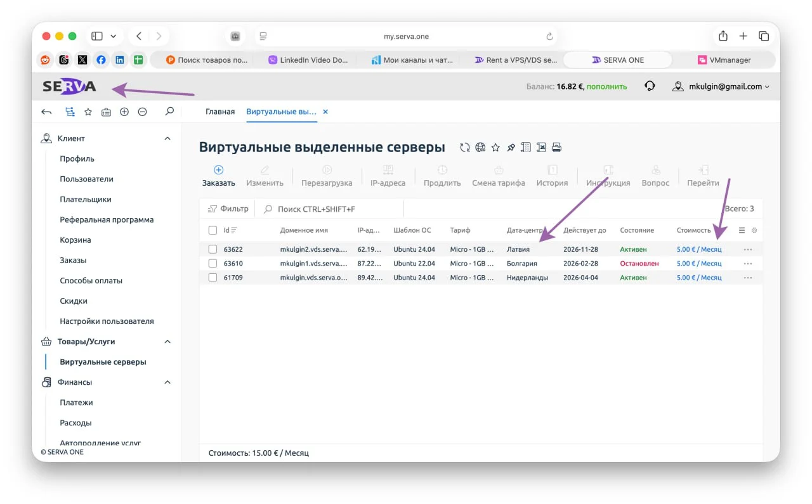The height and width of the screenshot is (504, 812).
Task: Click the пополнить balance link
Action: click(x=606, y=86)
